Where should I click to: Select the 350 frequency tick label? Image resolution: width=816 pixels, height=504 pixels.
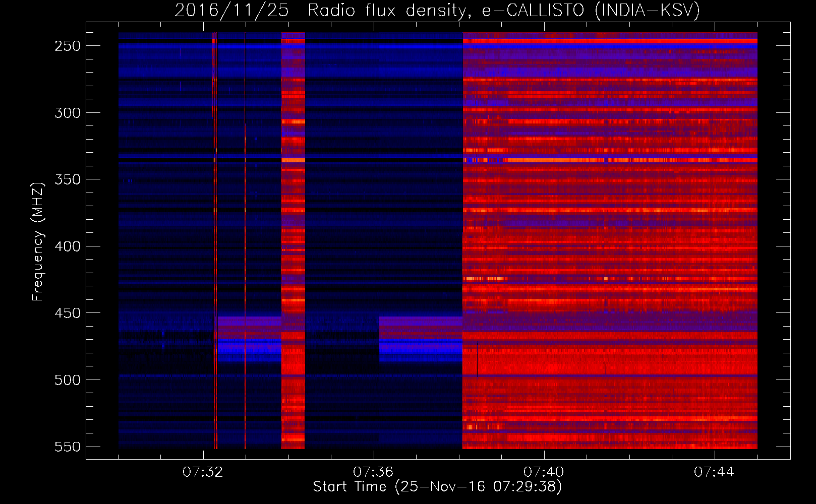coord(68,179)
